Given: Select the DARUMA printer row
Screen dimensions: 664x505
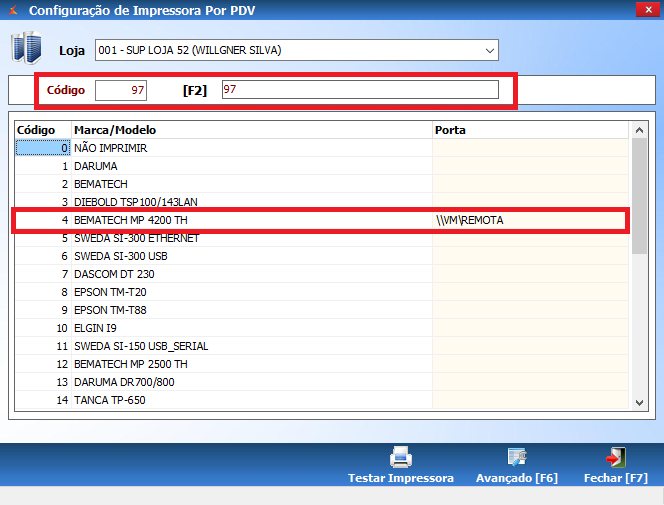Looking at the screenshot, I should click(x=322, y=166).
